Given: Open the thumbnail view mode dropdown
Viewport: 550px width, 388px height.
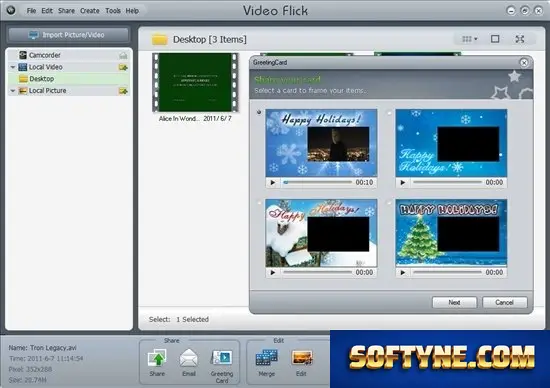Looking at the screenshot, I should (470, 39).
